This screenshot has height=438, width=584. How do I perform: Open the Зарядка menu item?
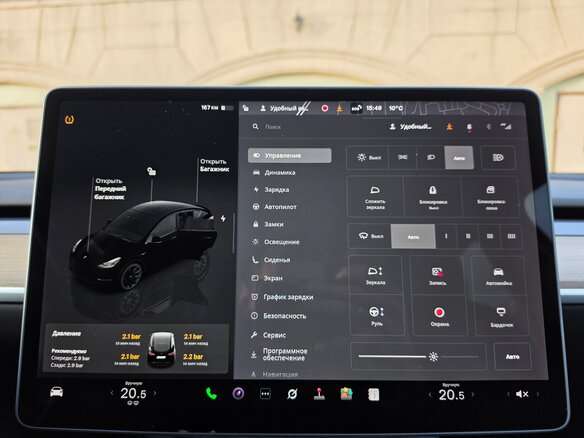pyautogui.click(x=272, y=190)
